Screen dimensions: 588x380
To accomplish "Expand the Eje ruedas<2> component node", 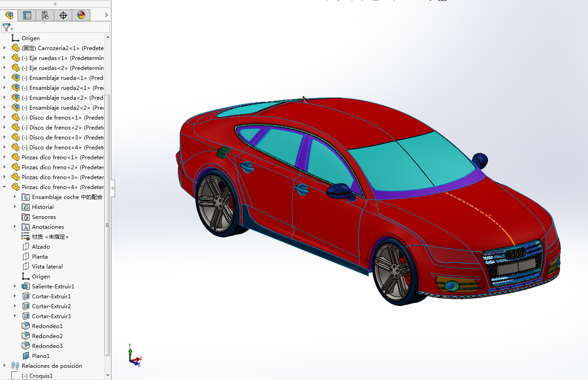I will 5,68.
